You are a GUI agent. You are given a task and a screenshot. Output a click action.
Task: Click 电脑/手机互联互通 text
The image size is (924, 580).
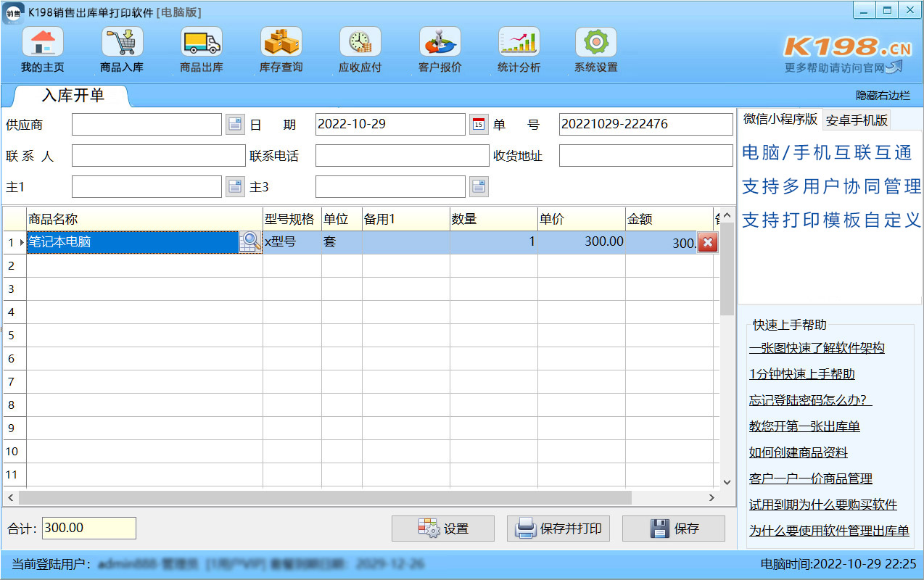click(827, 152)
